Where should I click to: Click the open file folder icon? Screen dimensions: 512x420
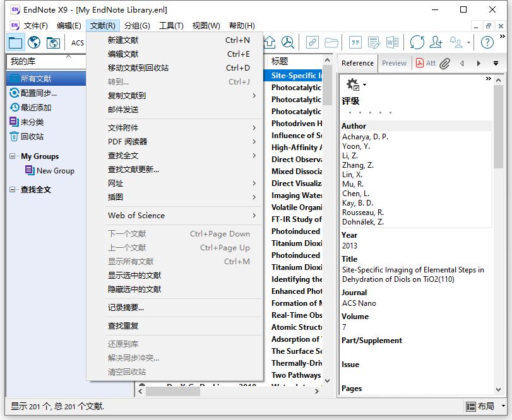point(331,42)
